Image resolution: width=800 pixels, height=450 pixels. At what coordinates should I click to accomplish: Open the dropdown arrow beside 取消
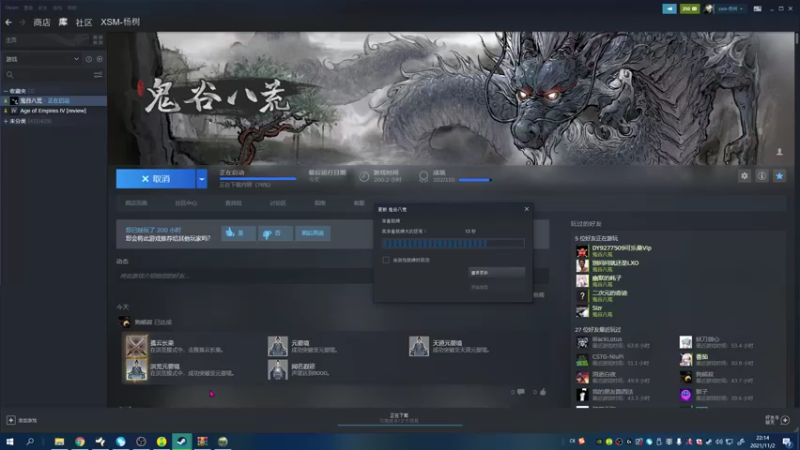click(202, 179)
